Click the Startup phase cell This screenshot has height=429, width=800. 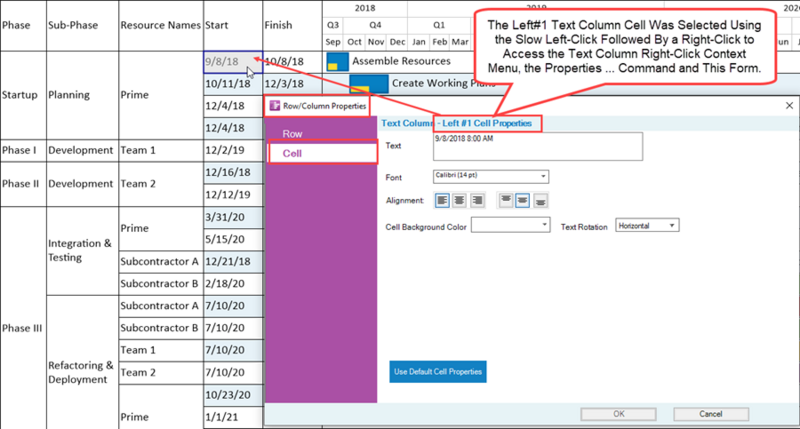click(23, 95)
